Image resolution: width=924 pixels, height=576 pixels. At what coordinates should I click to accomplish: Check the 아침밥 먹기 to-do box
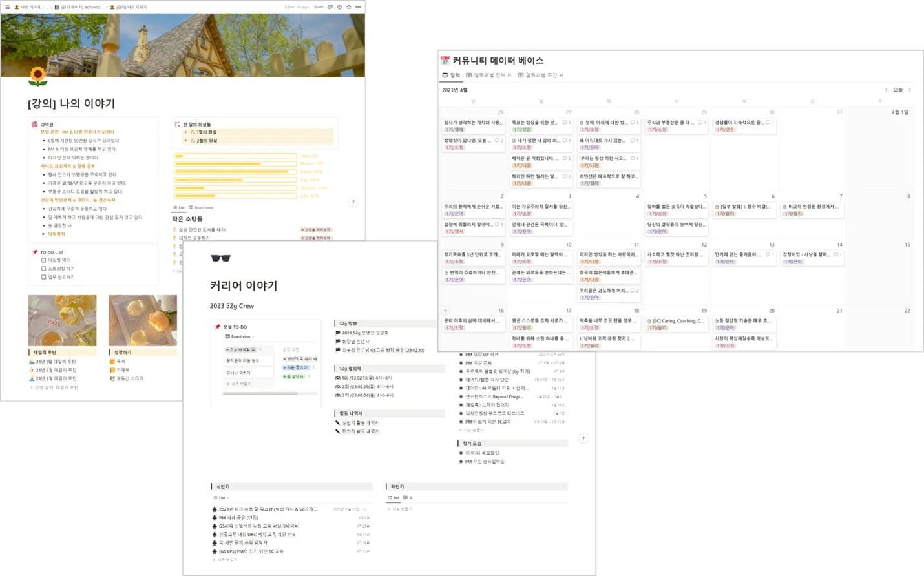click(x=44, y=260)
